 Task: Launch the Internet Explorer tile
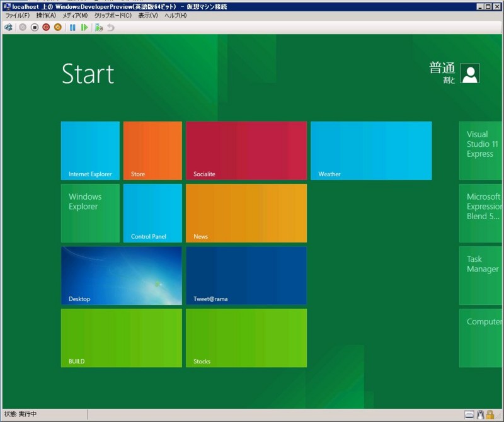coord(90,151)
